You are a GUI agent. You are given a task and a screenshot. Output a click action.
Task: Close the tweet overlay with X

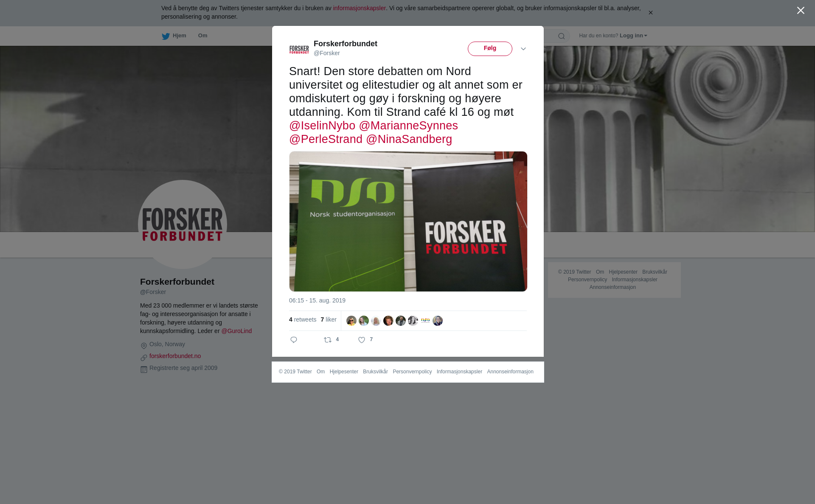[801, 11]
